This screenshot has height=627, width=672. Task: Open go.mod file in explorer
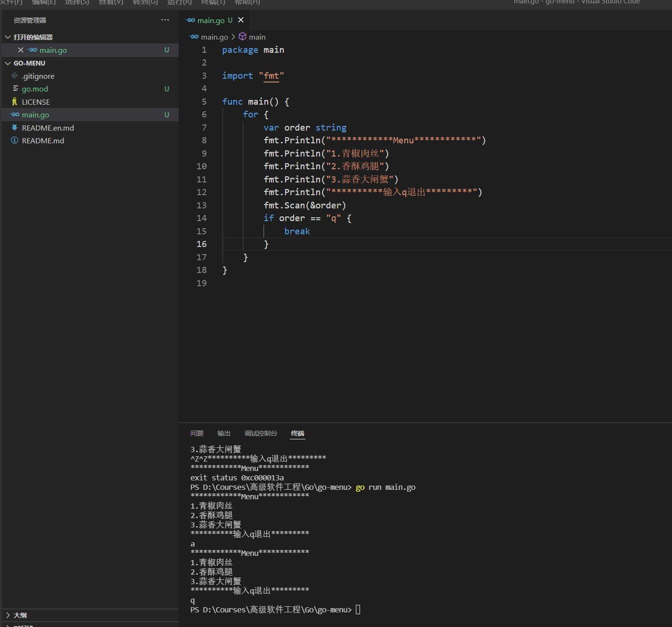pyautogui.click(x=35, y=89)
